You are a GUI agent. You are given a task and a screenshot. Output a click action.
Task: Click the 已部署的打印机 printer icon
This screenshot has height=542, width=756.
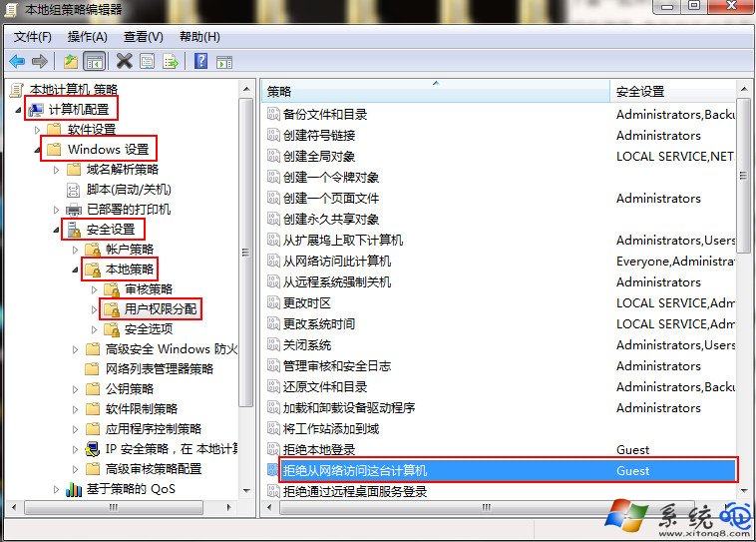coord(74,210)
